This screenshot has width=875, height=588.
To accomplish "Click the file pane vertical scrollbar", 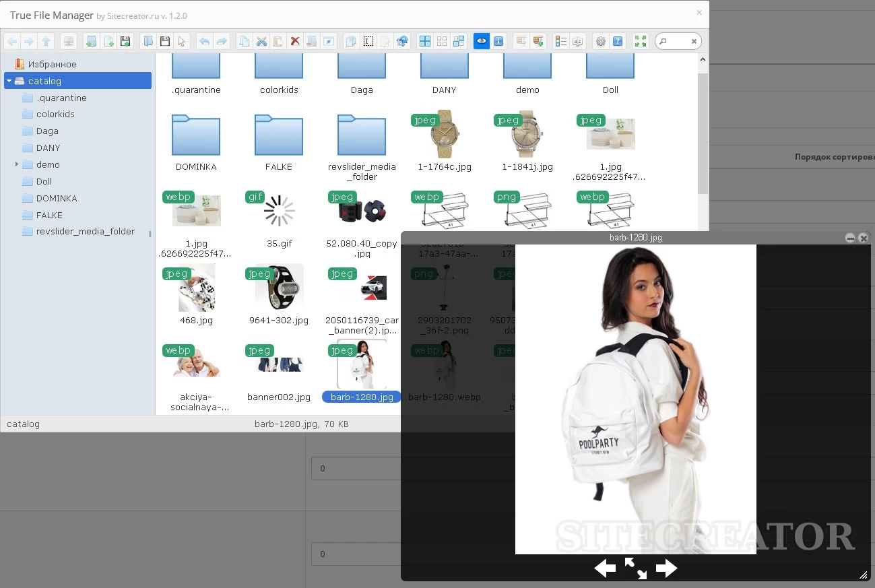I will click(x=703, y=133).
